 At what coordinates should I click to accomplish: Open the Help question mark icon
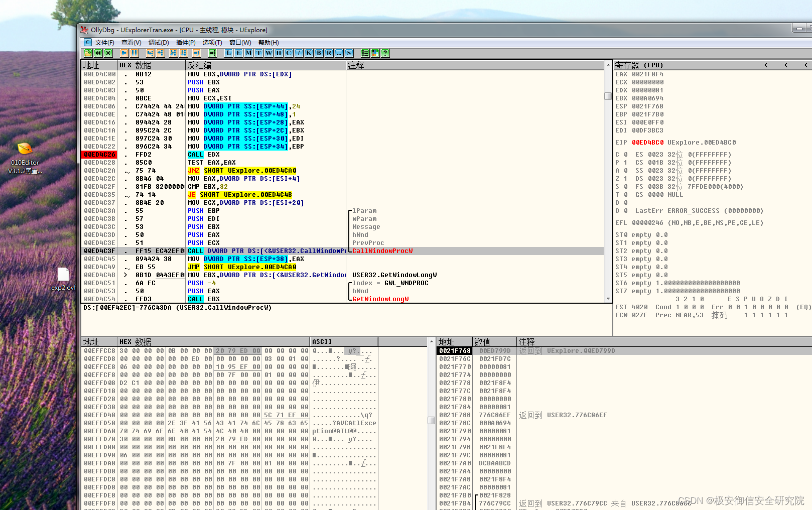(385, 53)
